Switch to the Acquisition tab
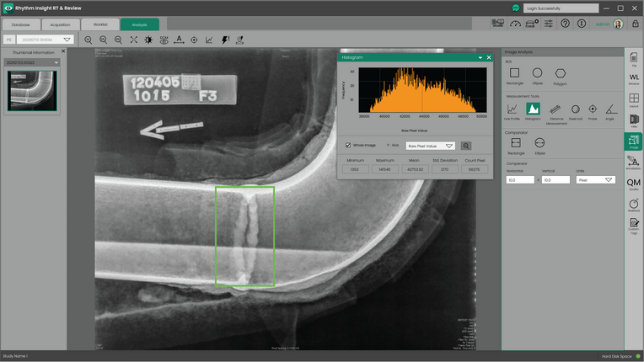 61,24
